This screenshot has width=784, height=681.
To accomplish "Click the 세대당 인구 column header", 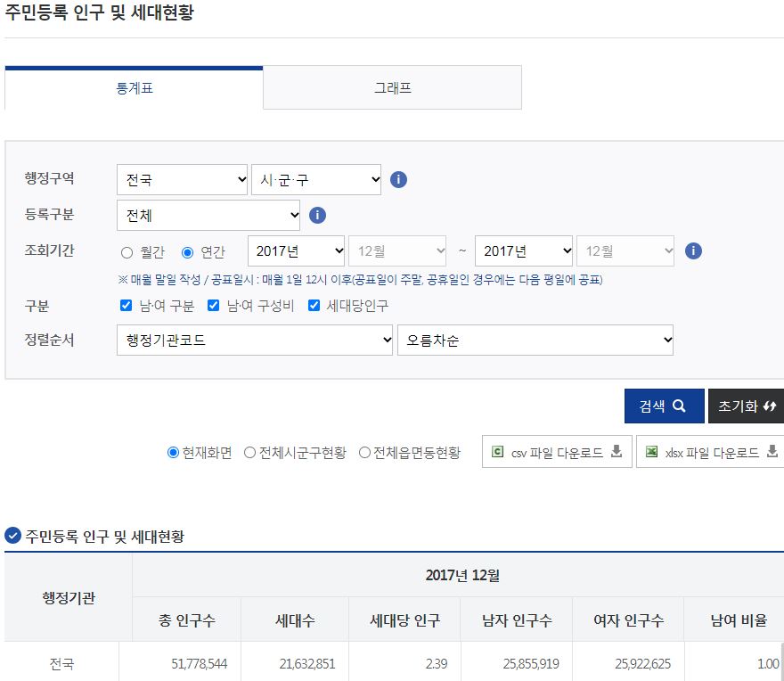I will pyautogui.click(x=404, y=620).
